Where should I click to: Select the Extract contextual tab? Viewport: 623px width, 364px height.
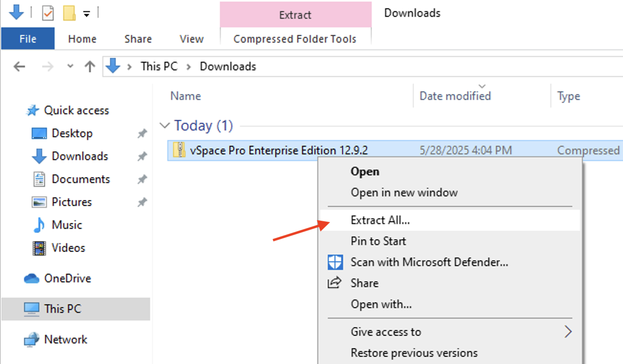(x=295, y=15)
